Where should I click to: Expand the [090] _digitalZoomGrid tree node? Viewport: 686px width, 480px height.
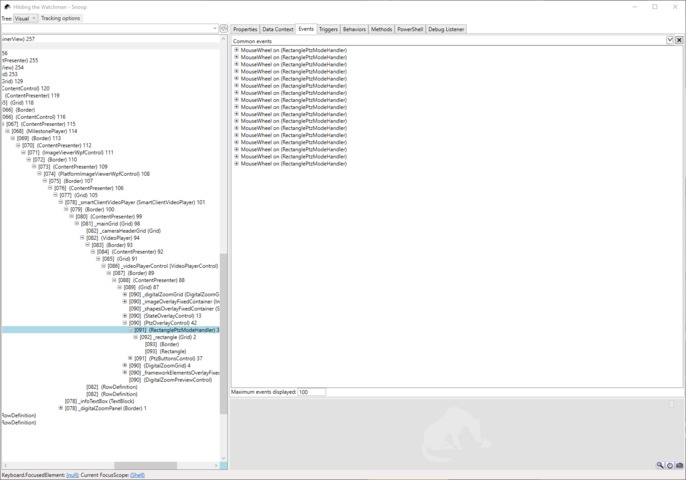tap(125, 295)
